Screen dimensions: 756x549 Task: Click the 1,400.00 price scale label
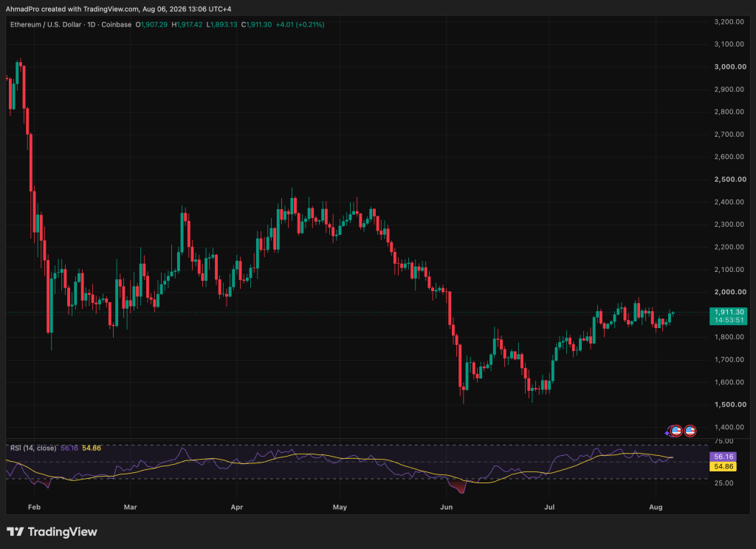[x=729, y=427]
